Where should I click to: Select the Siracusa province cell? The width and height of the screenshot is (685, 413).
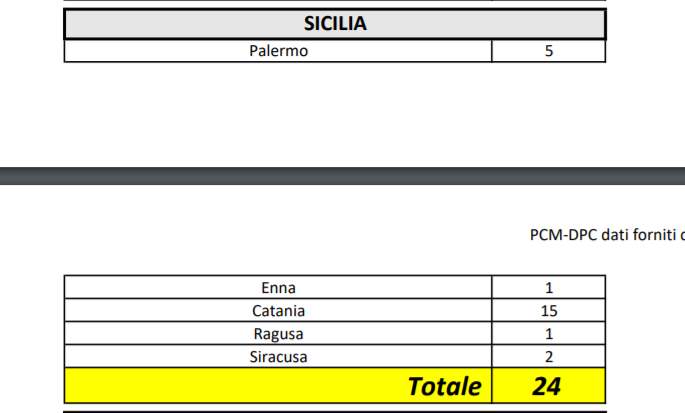coord(278,356)
